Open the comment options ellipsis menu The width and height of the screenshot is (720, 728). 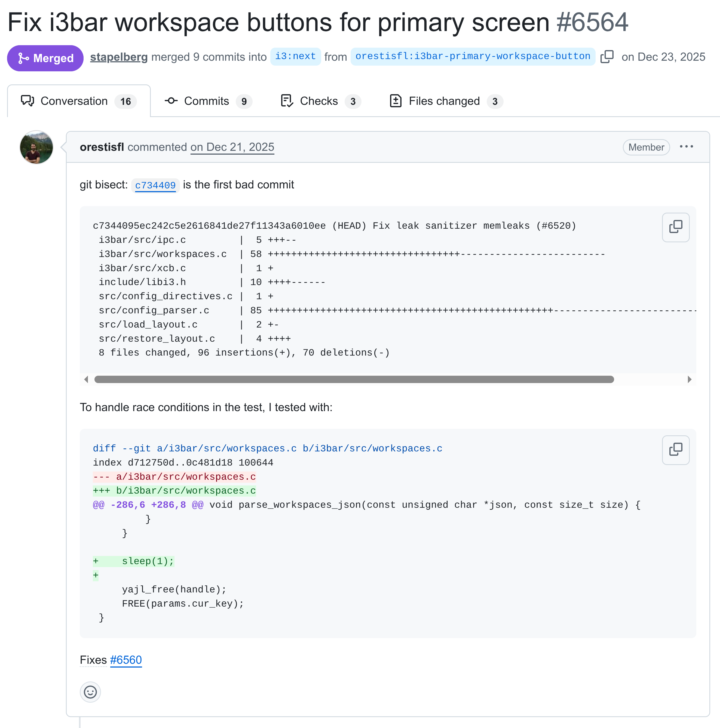(x=686, y=146)
